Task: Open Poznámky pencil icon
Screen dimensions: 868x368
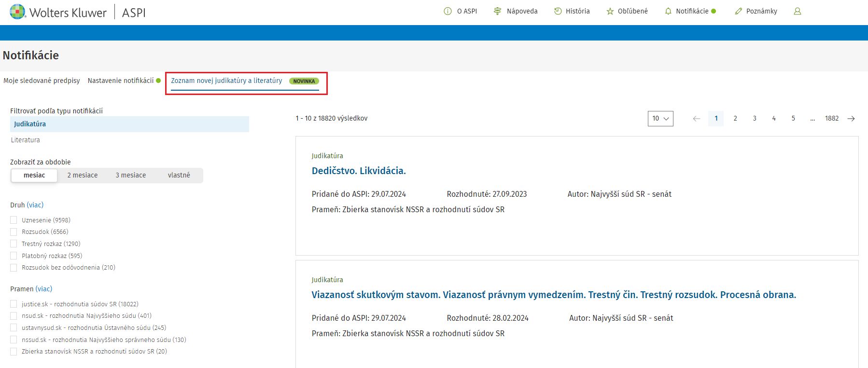Action: point(738,11)
